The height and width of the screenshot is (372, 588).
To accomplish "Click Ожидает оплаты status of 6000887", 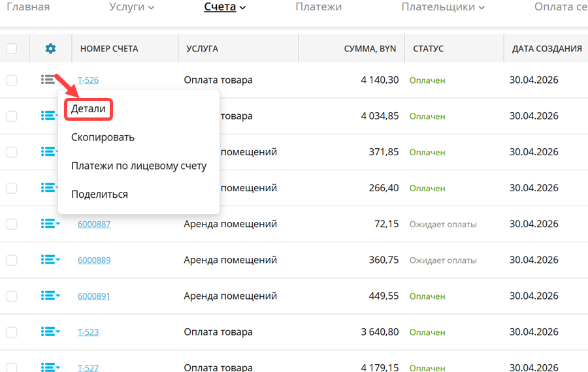I will click(x=443, y=225).
